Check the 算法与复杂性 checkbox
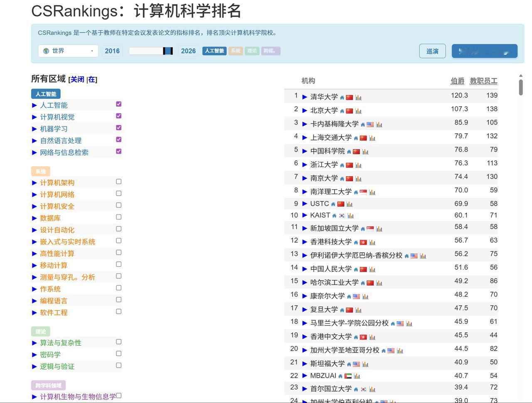 [x=119, y=342]
